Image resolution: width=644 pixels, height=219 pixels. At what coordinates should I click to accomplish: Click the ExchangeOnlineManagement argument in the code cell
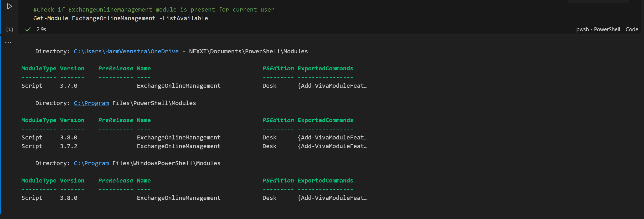[114, 18]
